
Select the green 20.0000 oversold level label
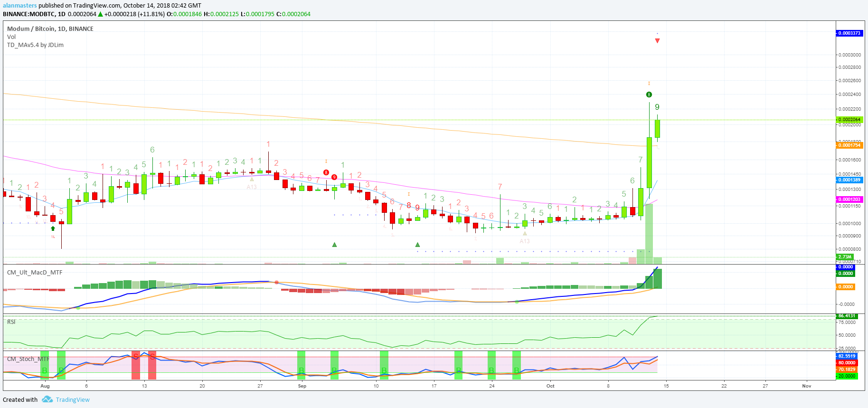(847, 376)
